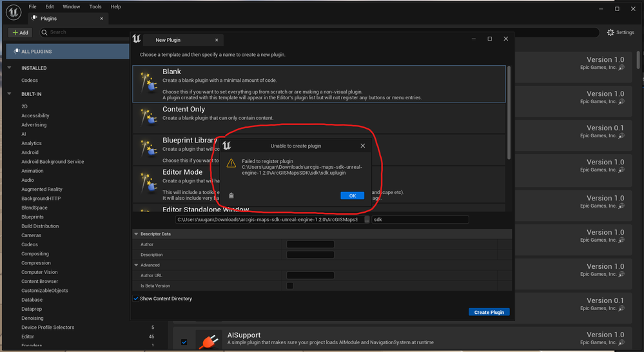This screenshot has height=352, width=644.
Task: Select the Animation category
Action: click(32, 171)
